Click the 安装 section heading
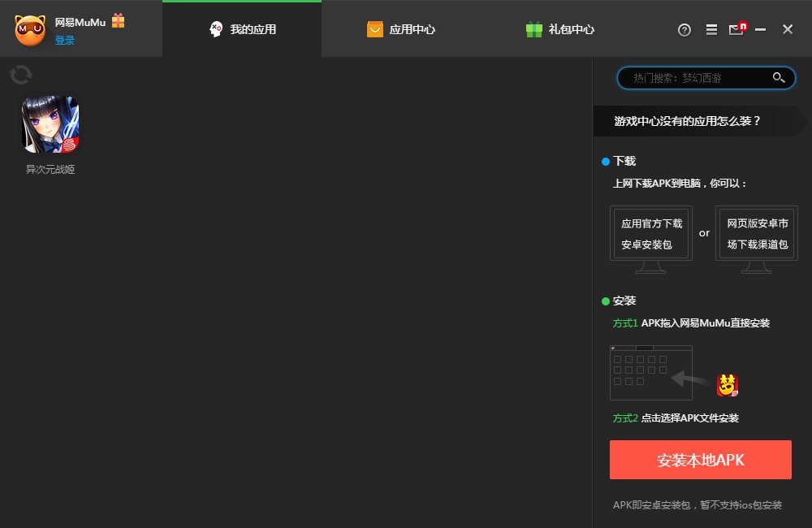This screenshot has width=812, height=528. (x=624, y=301)
